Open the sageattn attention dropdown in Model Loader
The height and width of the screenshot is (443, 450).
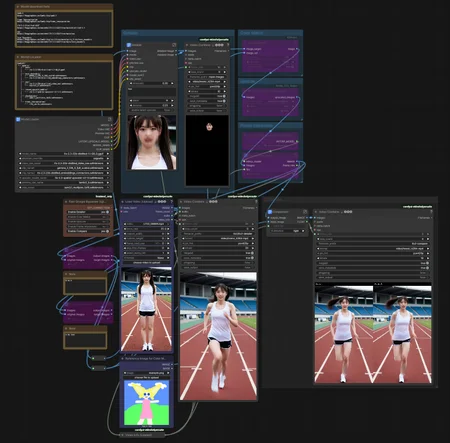coord(64,158)
